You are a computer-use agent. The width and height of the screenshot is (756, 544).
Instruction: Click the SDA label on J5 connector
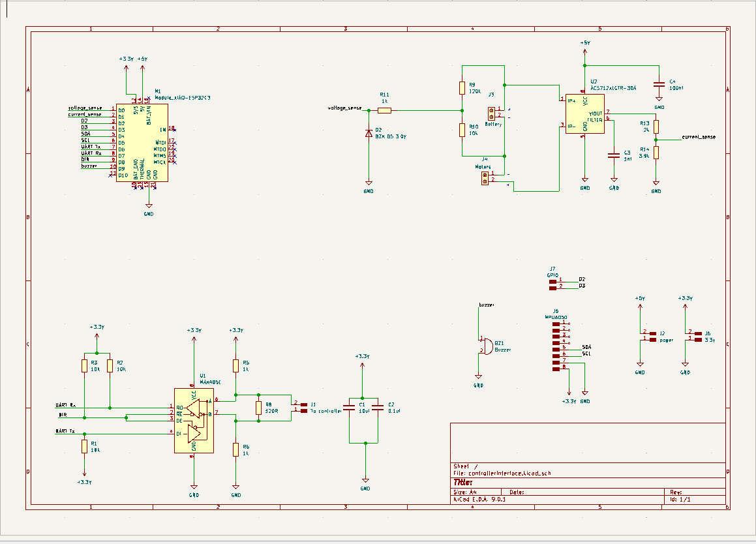587,347
